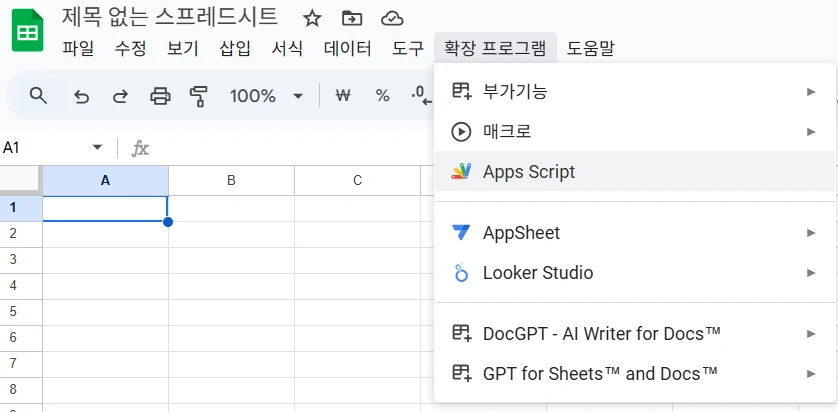Star the untitled spreadsheet
Screen dimensions: 838x412
312,18
